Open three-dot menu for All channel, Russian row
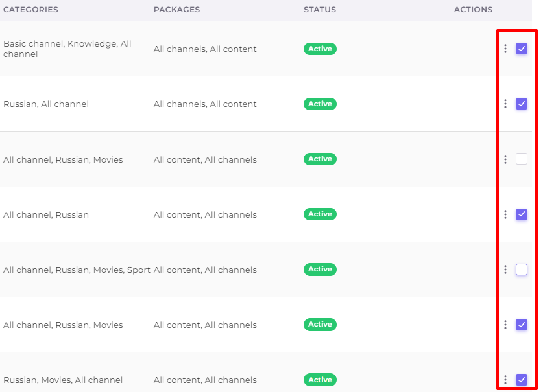The height and width of the screenshot is (392, 543). point(505,214)
